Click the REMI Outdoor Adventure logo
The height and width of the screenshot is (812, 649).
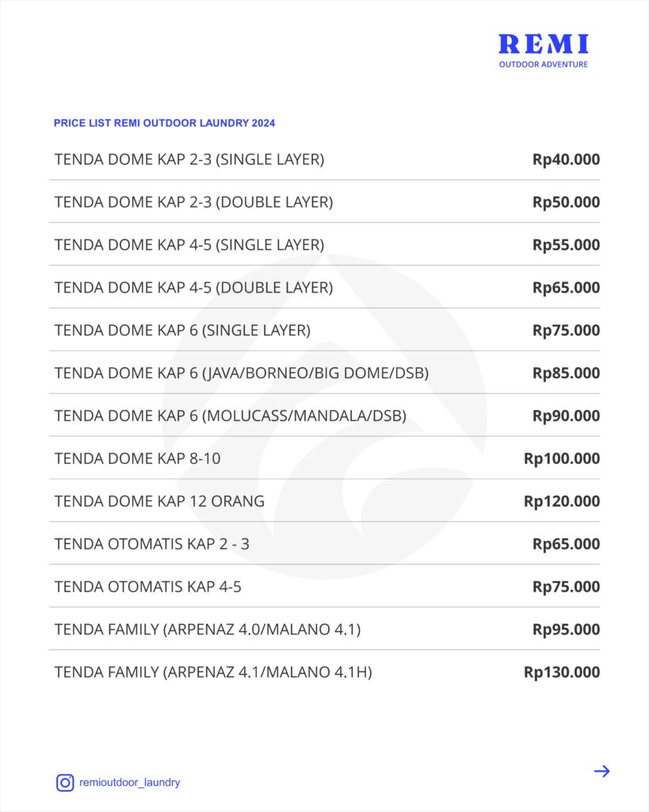pyautogui.click(x=544, y=51)
